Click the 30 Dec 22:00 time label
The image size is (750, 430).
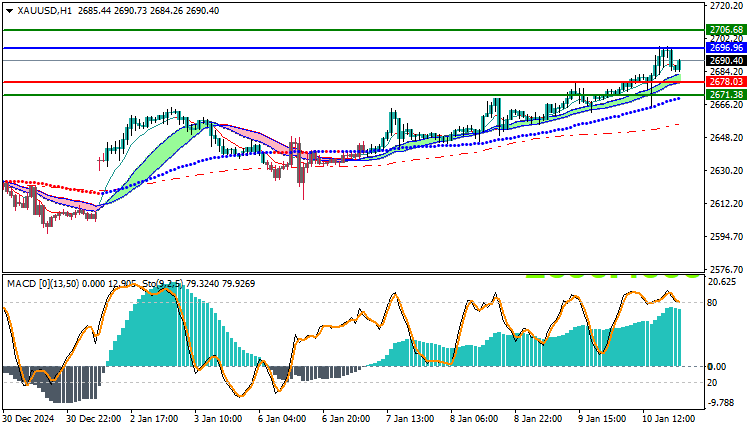tap(94, 419)
